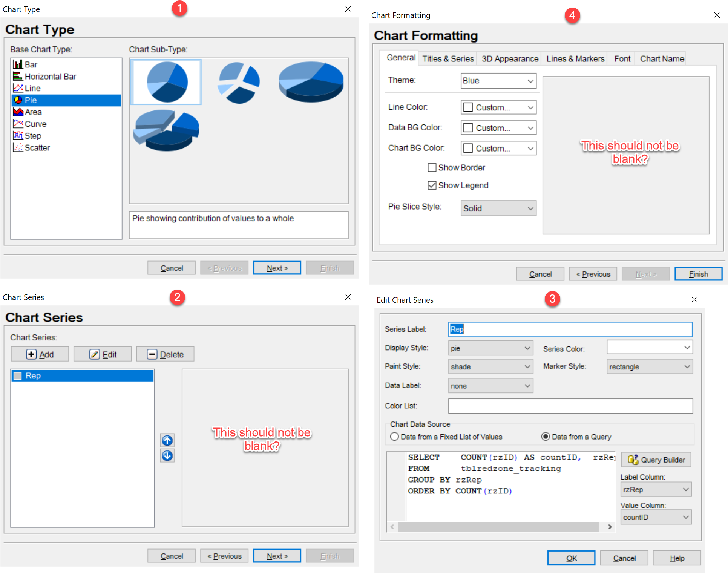Viewport: 728px width, 573px height.
Task: Select Scatter chart type icon
Action: click(18, 147)
